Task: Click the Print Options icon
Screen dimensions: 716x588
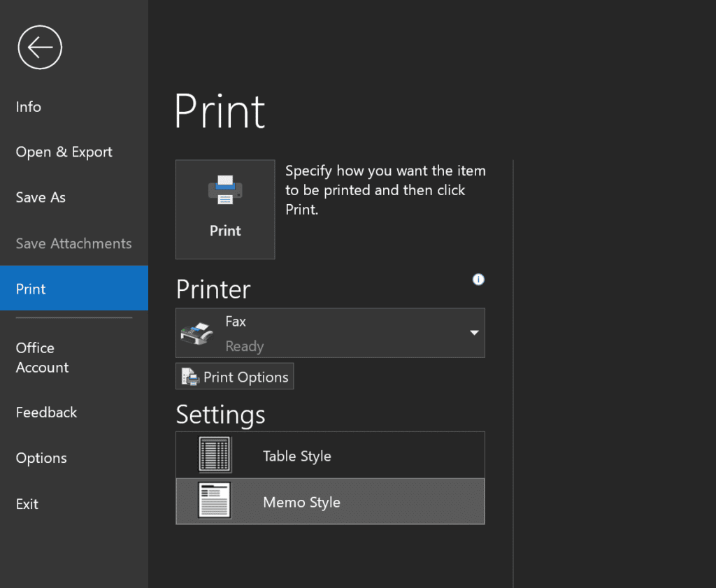Action: pos(189,376)
